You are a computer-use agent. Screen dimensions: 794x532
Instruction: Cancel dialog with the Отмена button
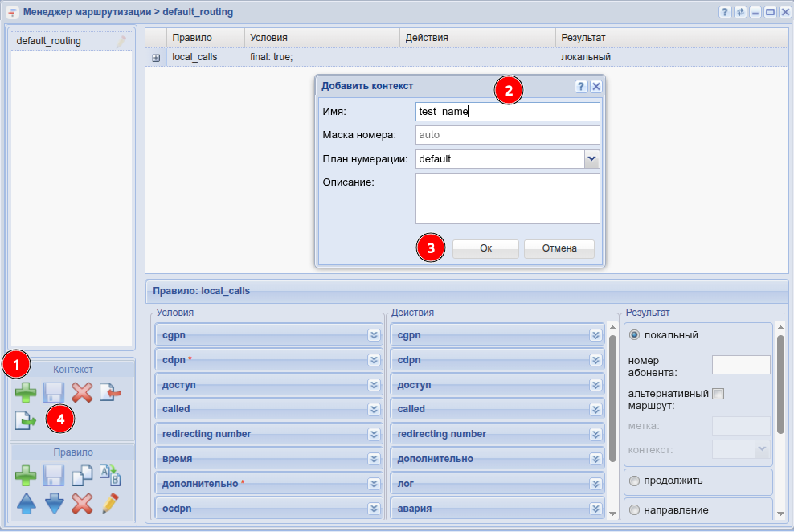click(559, 248)
